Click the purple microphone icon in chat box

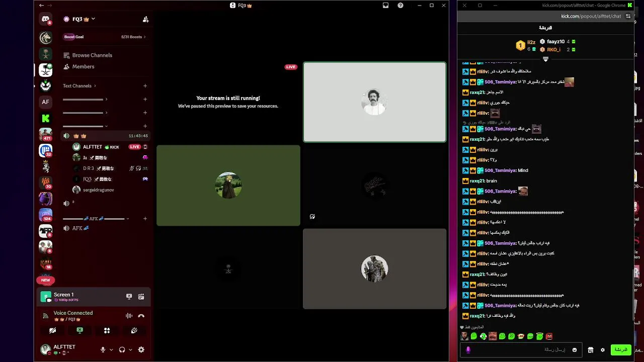[x=468, y=350]
